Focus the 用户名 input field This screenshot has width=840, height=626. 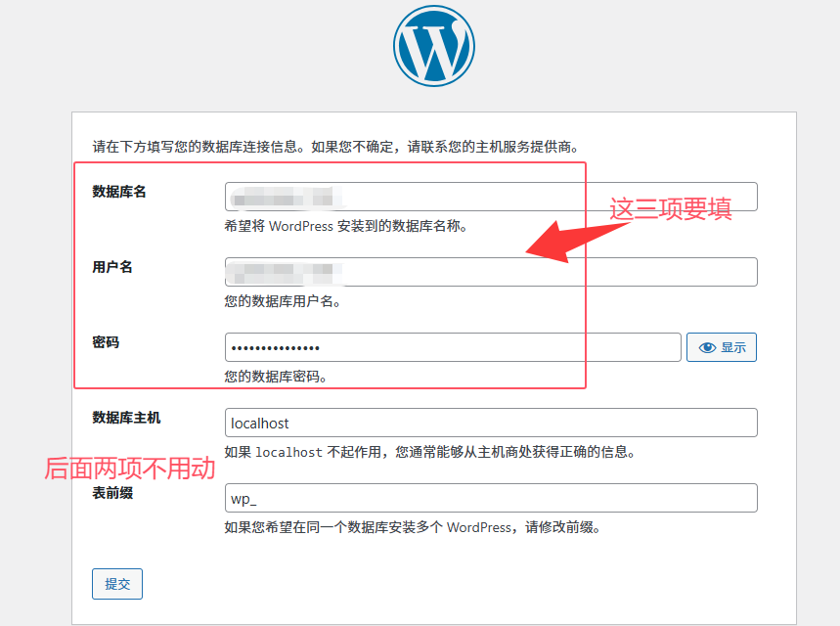point(491,272)
